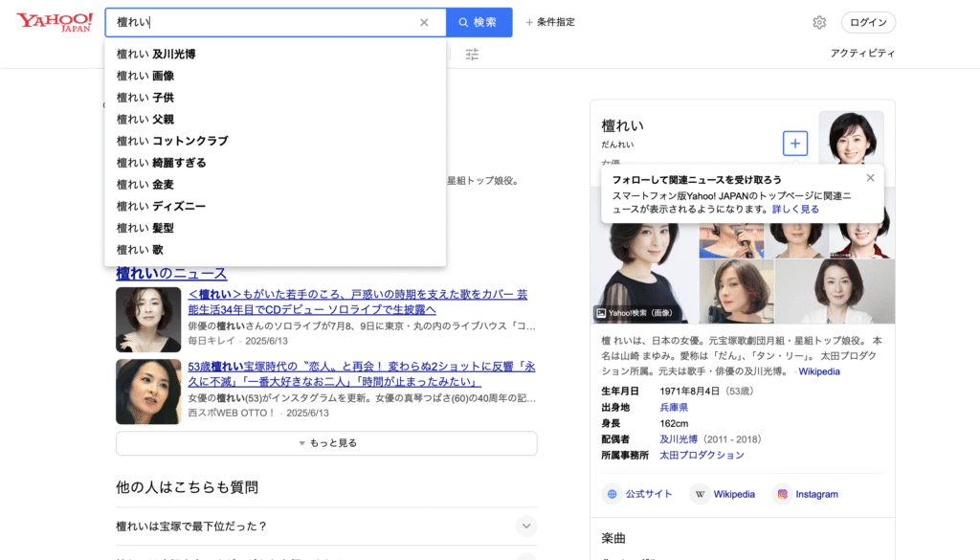The height and width of the screenshot is (560, 980).
Task: Open 条件指定 advanced search conditions
Action: tap(550, 23)
